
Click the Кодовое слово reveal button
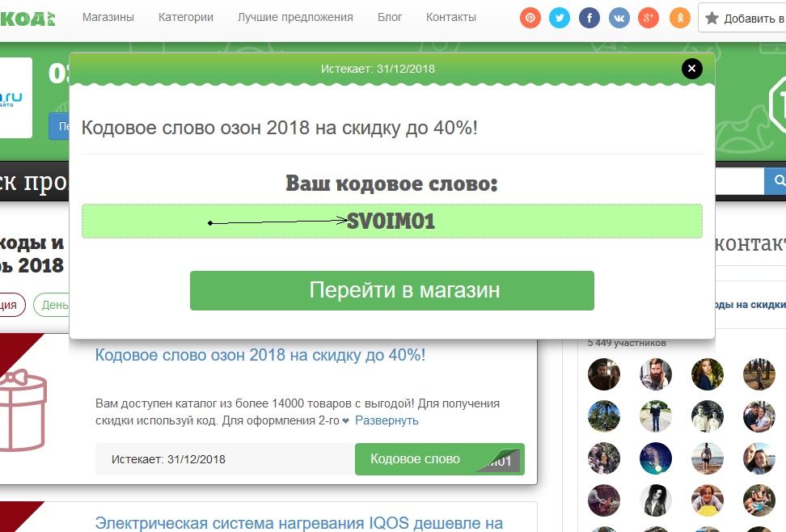pyautogui.click(x=440, y=458)
